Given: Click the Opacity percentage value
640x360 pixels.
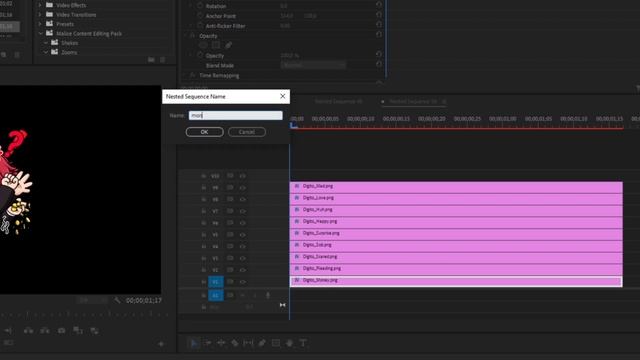Looking at the screenshot, I should [290, 55].
